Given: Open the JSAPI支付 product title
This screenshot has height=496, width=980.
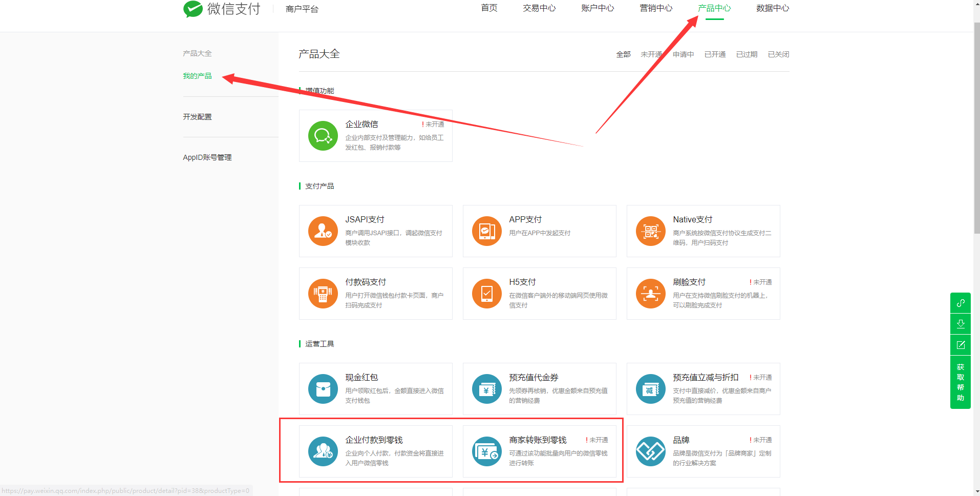Looking at the screenshot, I should coord(365,219).
